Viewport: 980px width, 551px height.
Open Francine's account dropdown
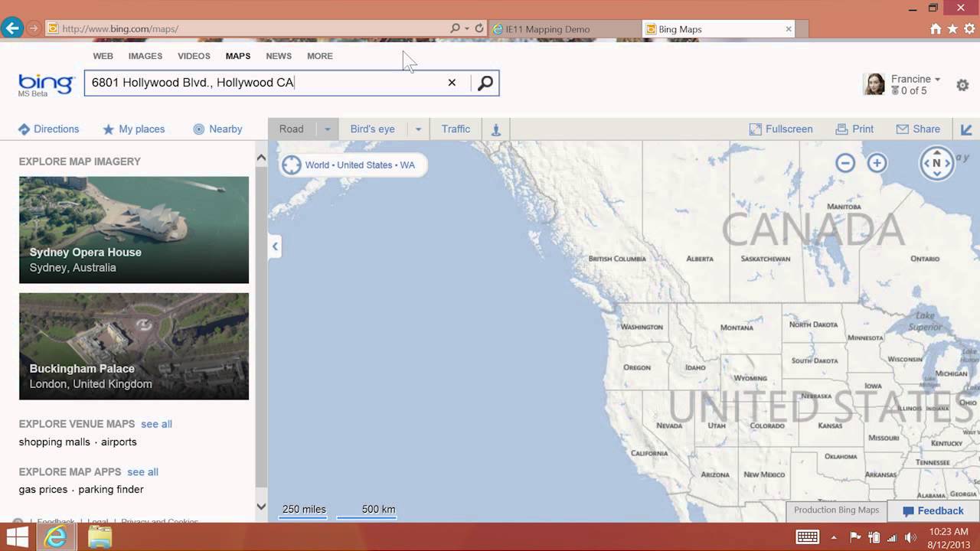coord(916,79)
